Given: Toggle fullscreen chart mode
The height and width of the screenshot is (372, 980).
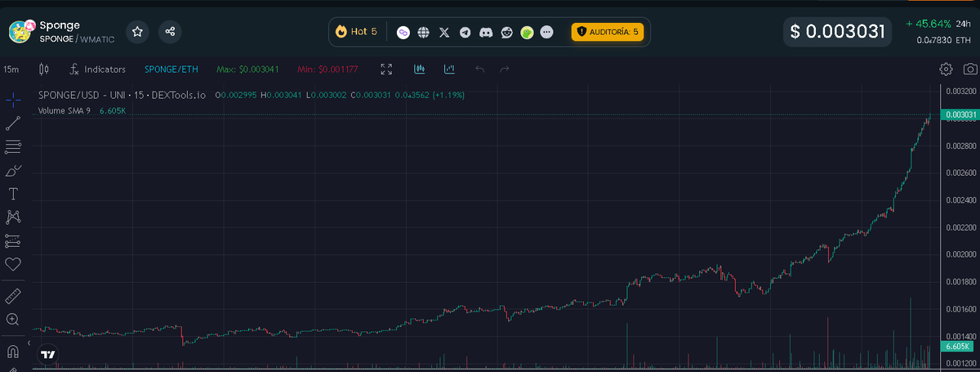Looking at the screenshot, I should (387, 69).
